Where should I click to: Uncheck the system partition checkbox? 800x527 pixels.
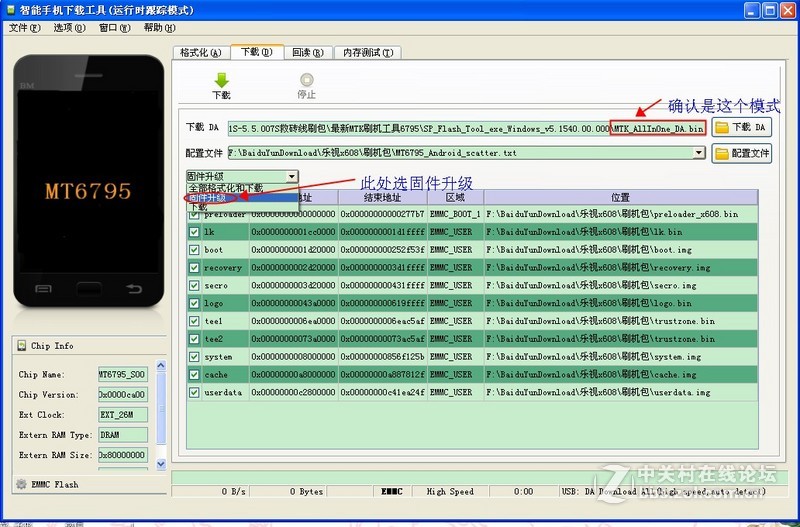(x=194, y=357)
